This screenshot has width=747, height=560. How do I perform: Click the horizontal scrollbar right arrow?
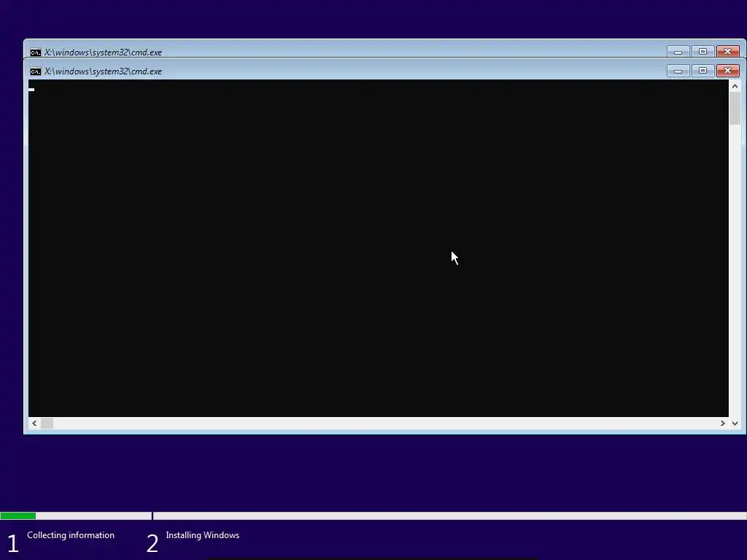pyautogui.click(x=723, y=423)
